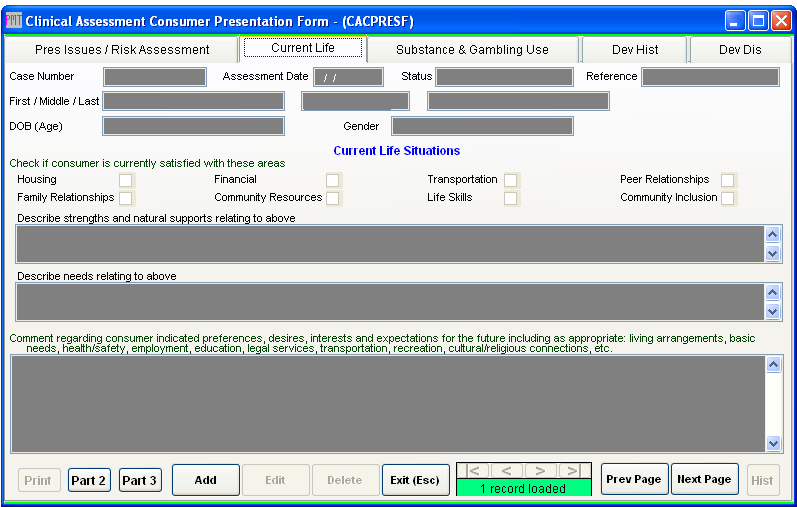
Task: Go to previous record navigation arrow
Action: tap(507, 471)
